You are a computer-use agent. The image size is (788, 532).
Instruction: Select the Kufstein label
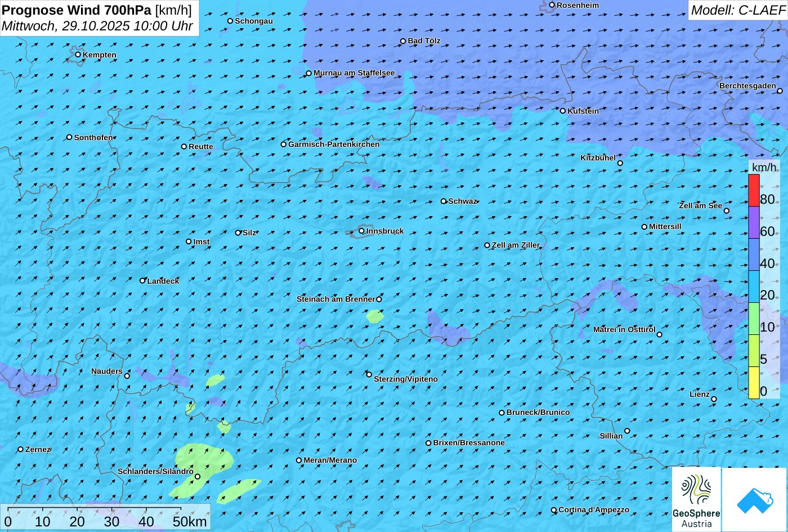[x=583, y=111]
